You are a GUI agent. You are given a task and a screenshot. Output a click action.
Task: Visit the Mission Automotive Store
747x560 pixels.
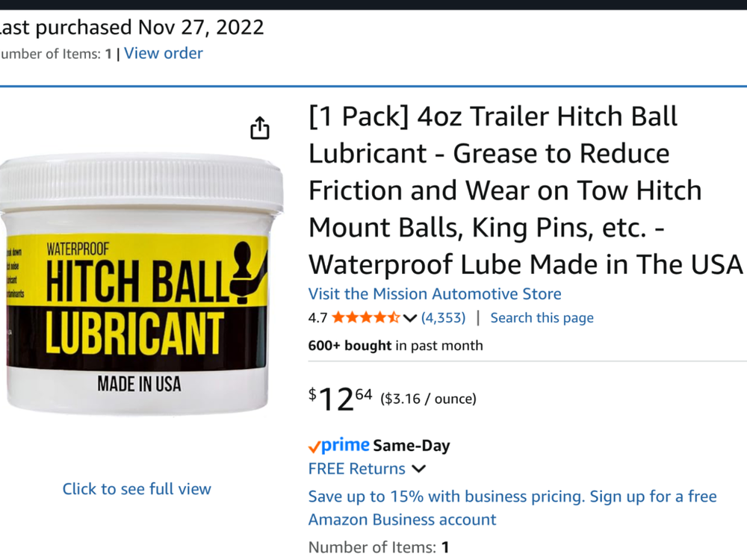[x=434, y=293]
